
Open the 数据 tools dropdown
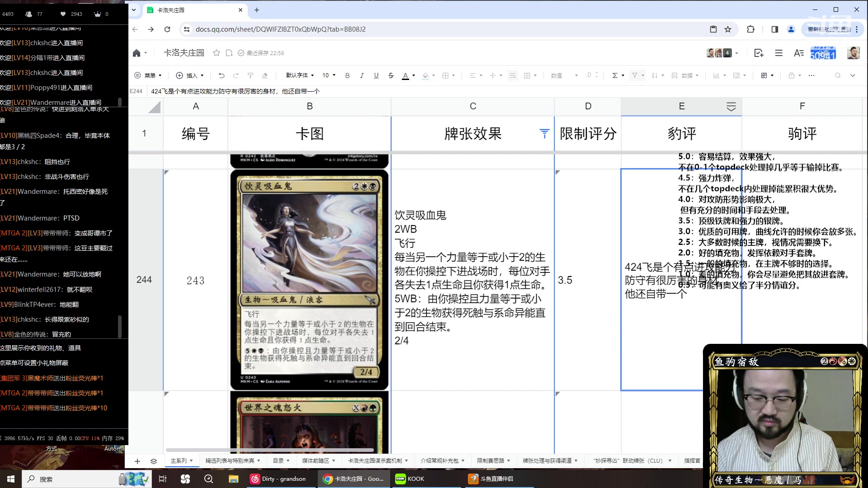685,75
